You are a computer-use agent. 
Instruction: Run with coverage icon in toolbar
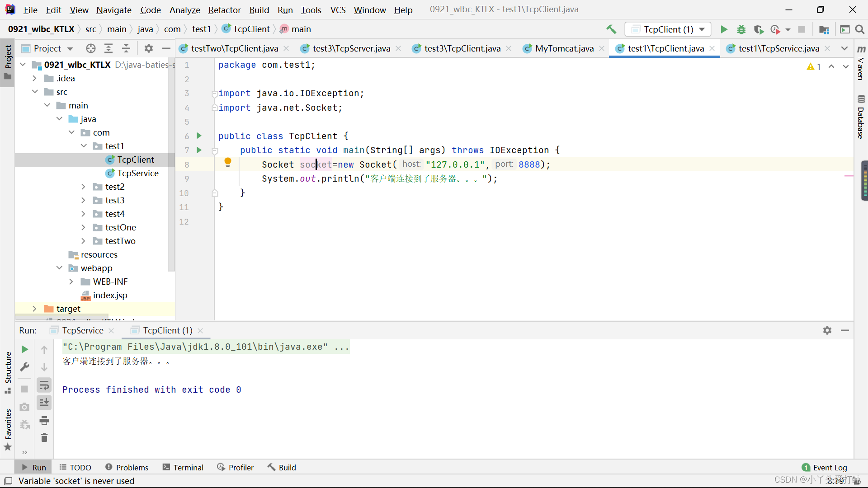tap(759, 29)
